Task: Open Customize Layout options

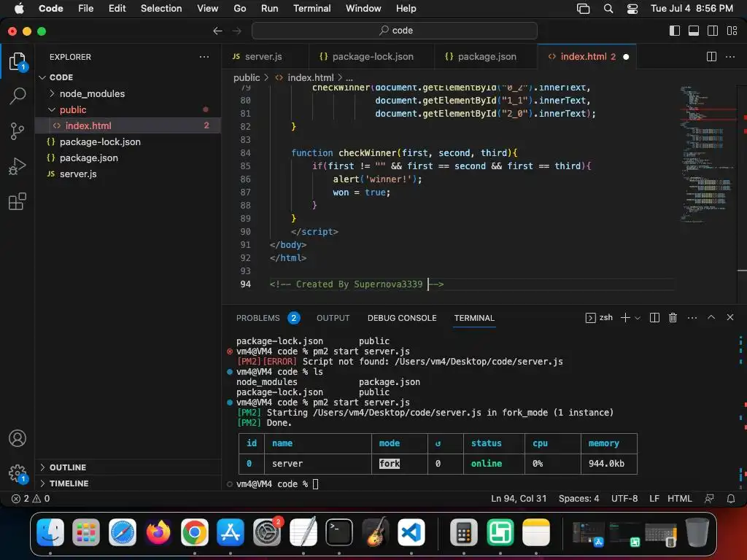Action: coord(732,31)
